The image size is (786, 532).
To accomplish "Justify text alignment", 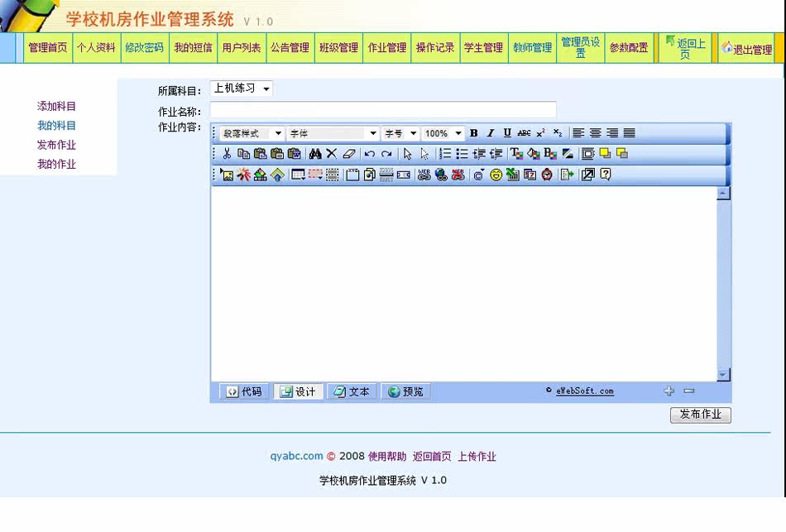I will [629, 133].
